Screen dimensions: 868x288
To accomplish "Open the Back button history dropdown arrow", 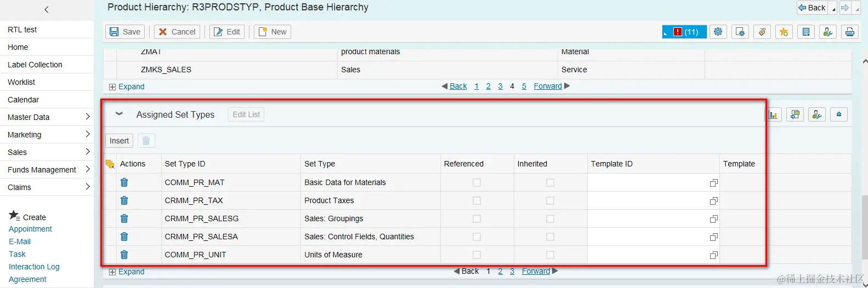I will (833, 8).
